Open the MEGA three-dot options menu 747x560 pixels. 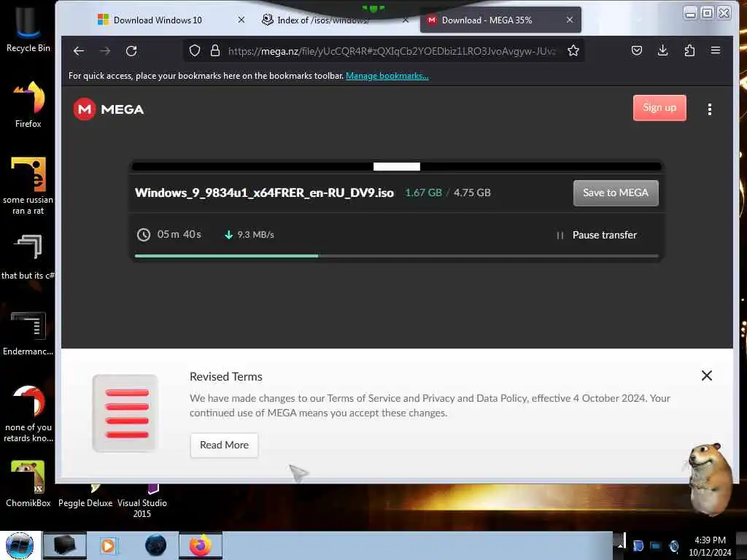tap(709, 109)
